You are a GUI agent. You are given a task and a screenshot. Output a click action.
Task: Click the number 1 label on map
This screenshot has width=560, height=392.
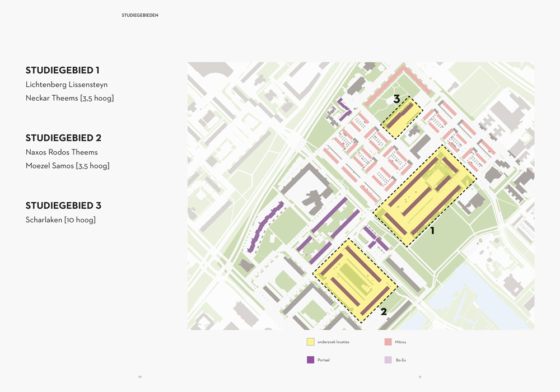pos(432,230)
